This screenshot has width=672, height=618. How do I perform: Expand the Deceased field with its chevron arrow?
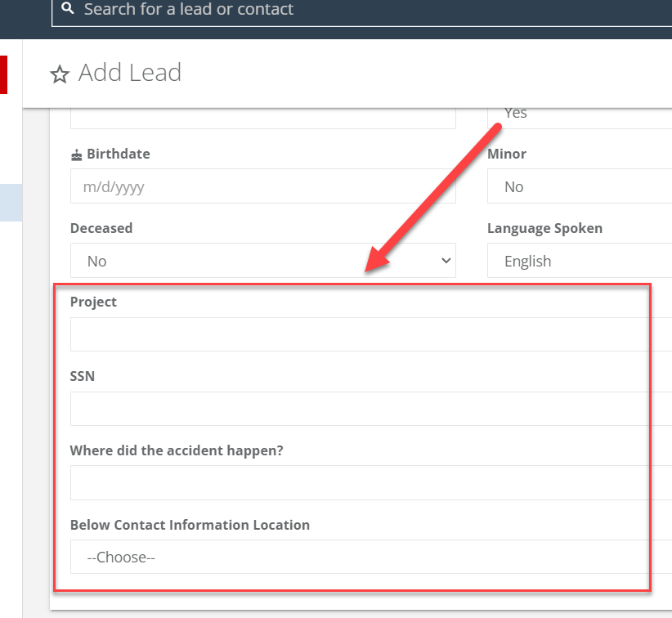pos(446,261)
